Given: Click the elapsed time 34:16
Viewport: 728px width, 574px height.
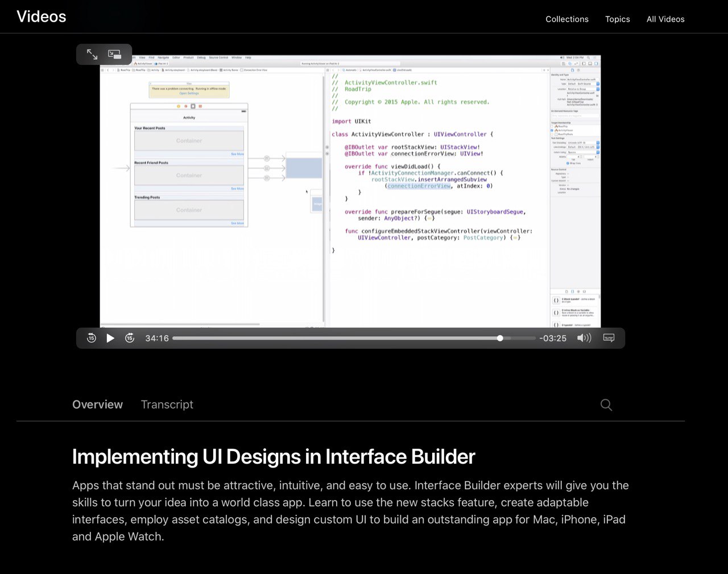Looking at the screenshot, I should pos(157,338).
